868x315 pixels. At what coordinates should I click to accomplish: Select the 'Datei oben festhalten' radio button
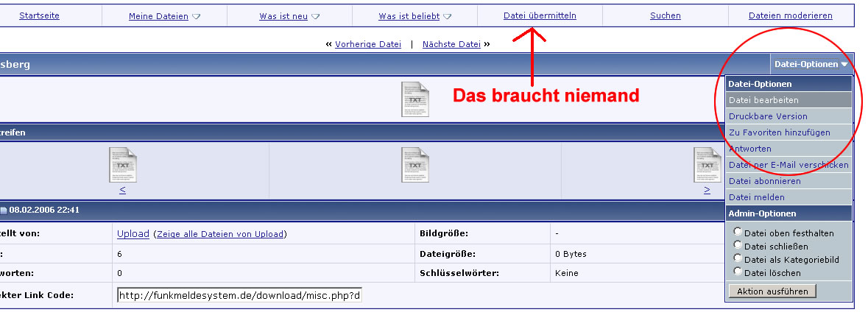point(738,232)
